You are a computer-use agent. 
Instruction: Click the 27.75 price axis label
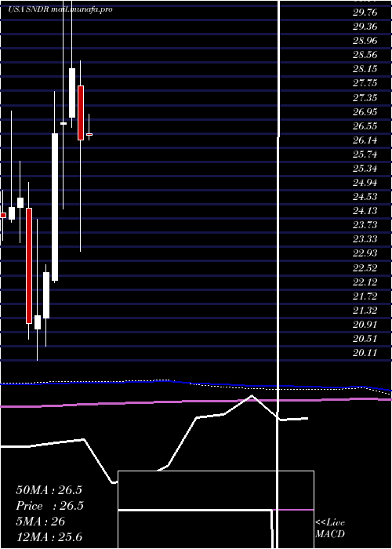(x=365, y=83)
